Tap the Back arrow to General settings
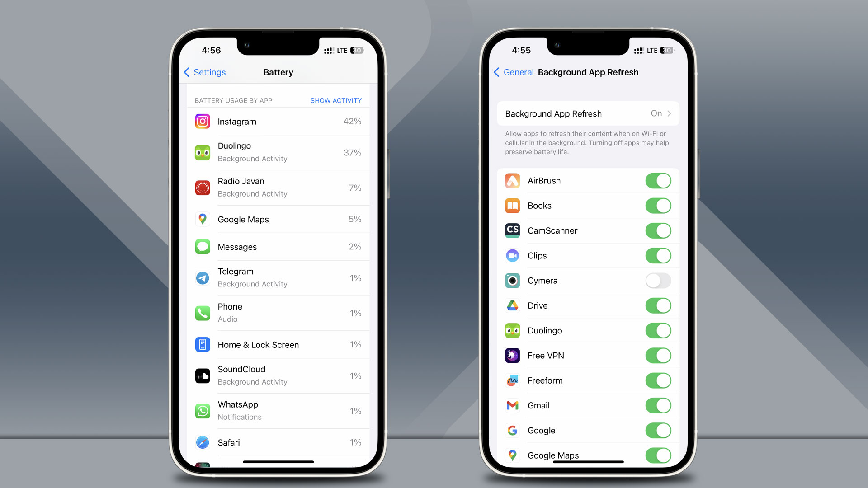This screenshot has height=488, width=868. click(x=496, y=72)
